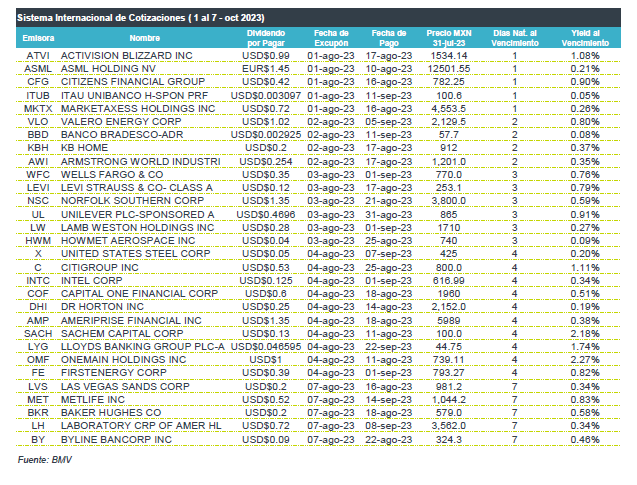Click 'BYLINE BANCORP INC' name cell
Viewport: 637px width, 485px height.
tap(116, 440)
